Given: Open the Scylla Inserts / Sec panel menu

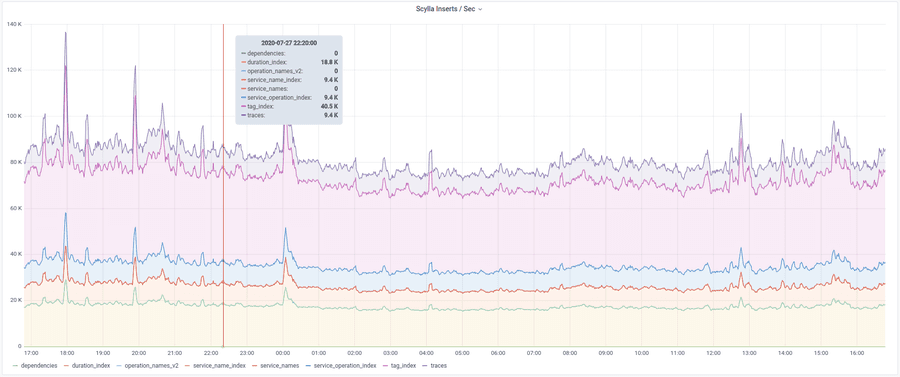Looking at the screenshot, I should click(449, 9).
